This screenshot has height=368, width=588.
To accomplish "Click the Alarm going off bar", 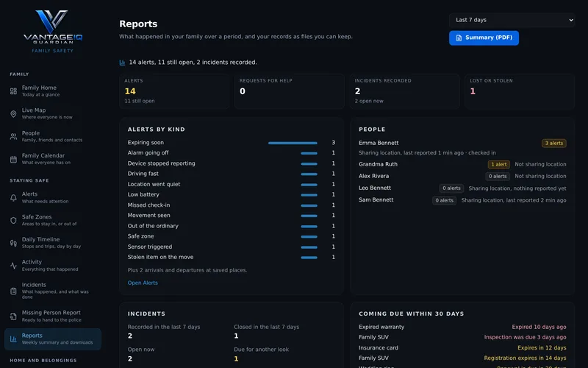I will pos(309,153).
